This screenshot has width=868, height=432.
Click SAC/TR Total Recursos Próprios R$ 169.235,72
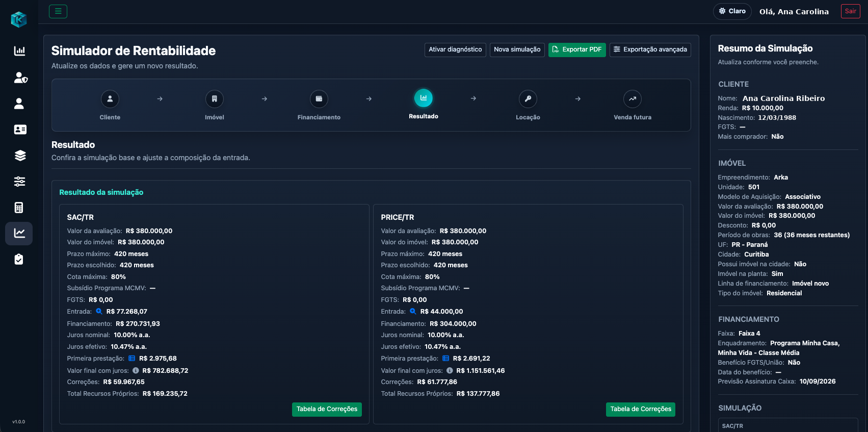tap(165, 394)
